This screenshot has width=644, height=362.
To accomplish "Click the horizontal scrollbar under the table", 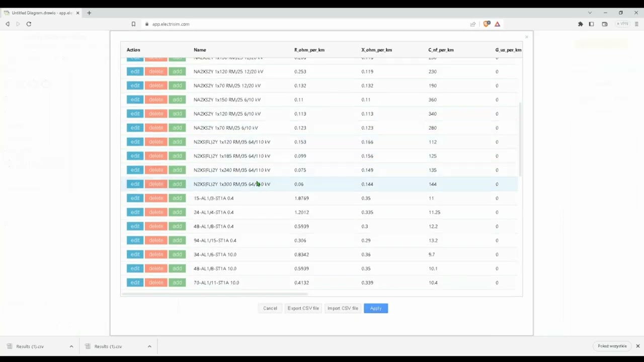I will click(215, 294).
